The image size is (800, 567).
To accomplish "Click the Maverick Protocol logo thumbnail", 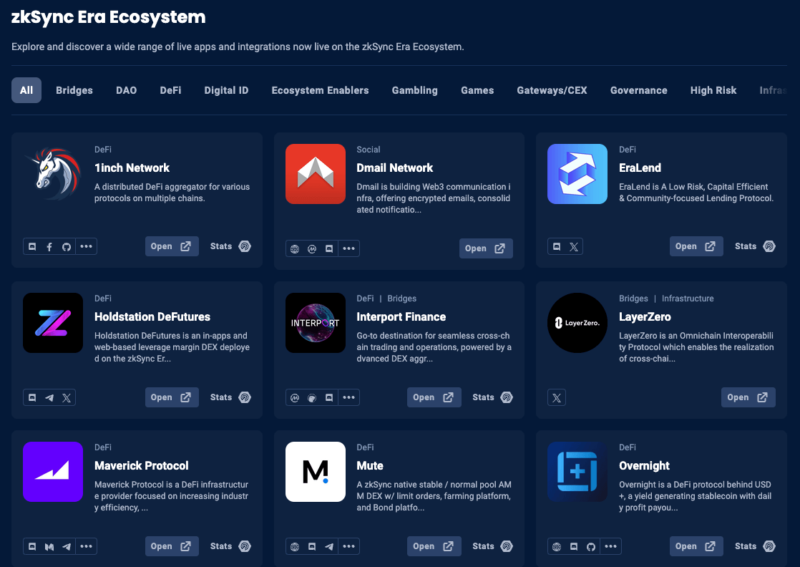I will click(x=53, y=471).
